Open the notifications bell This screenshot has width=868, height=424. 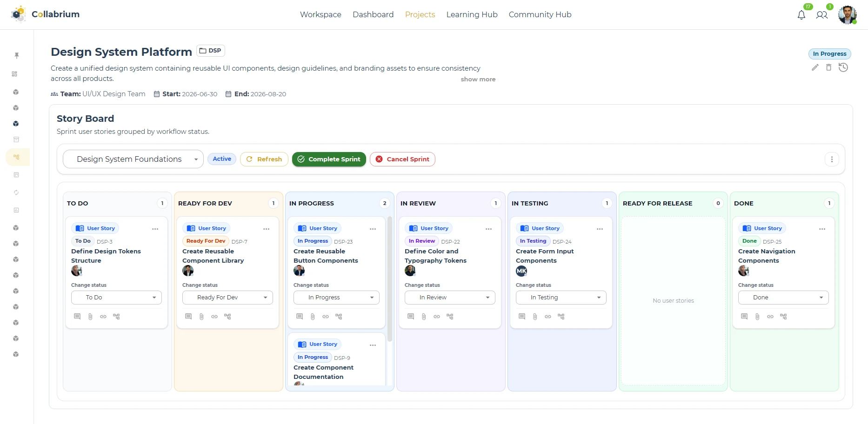pyautogui.click(x=801, y=15)
